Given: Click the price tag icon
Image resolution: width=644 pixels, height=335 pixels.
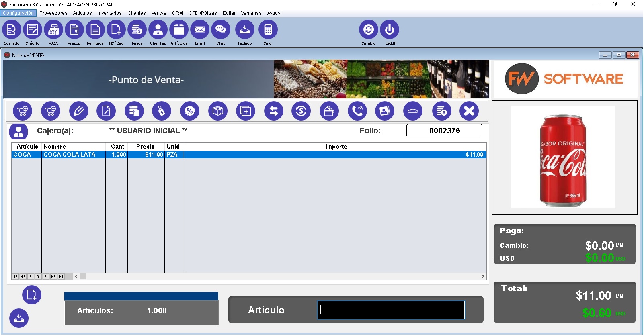Looking at the screenshot, I should click(x=162, y=111).
